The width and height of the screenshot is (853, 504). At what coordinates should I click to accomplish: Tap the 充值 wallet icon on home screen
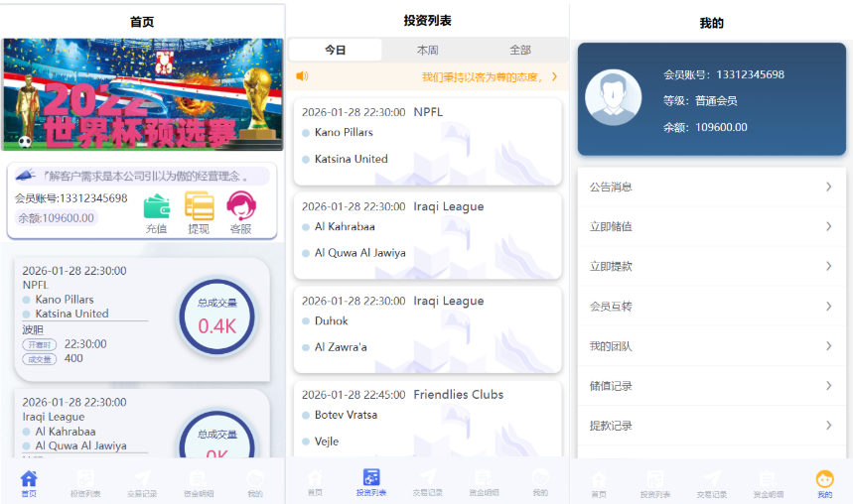click(157, 206)
